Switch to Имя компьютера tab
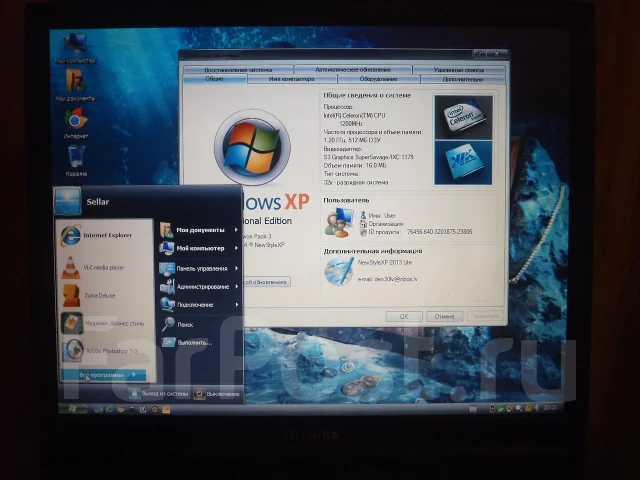The height and width of the screenshot is (480, 640). pyautogui.click(x=292, y=79)
